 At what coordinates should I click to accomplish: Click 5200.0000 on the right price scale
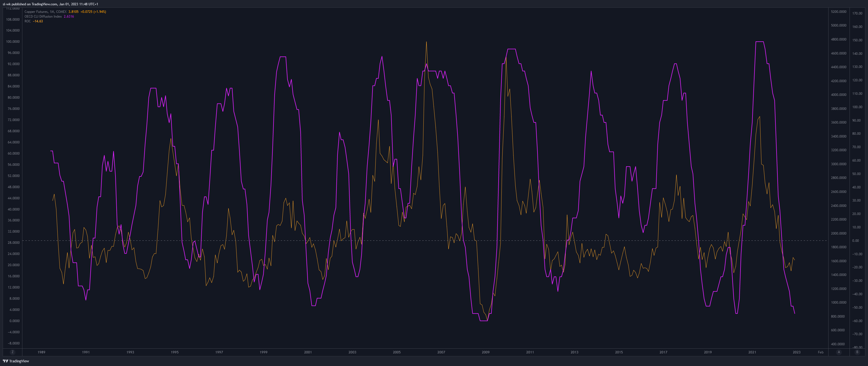point(838,12)
